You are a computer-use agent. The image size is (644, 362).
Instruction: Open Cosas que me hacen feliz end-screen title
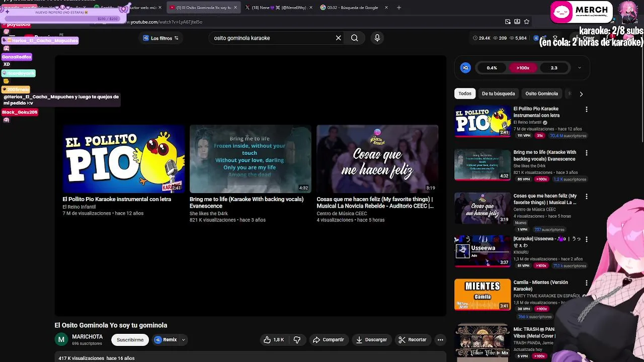click(x=375, y=203)
